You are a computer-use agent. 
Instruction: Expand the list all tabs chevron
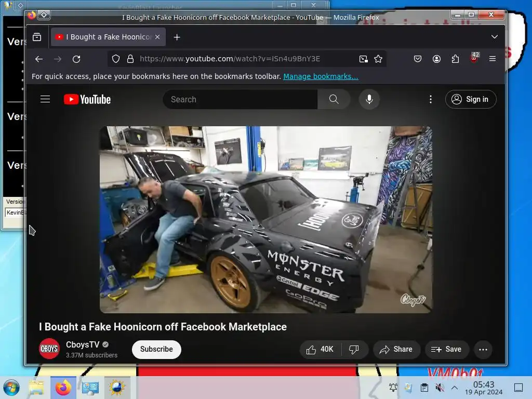coord(495,37)
